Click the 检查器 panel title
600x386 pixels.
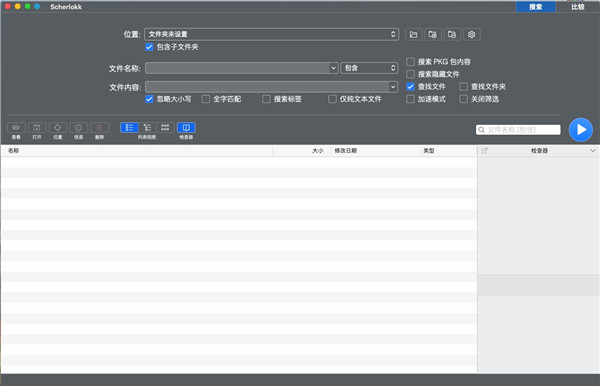pos(539,151)
